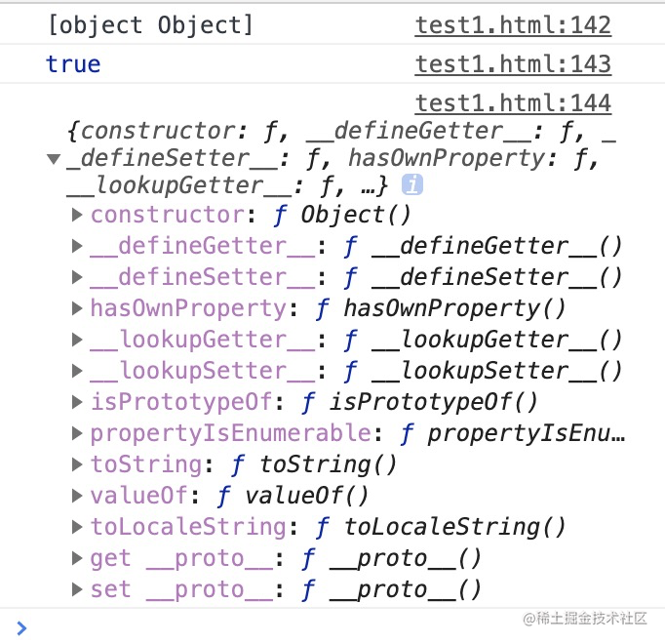Expand the __defineSetter__ property arrow
This screenshot has width=665, height=644.
(x=77, y=277)
